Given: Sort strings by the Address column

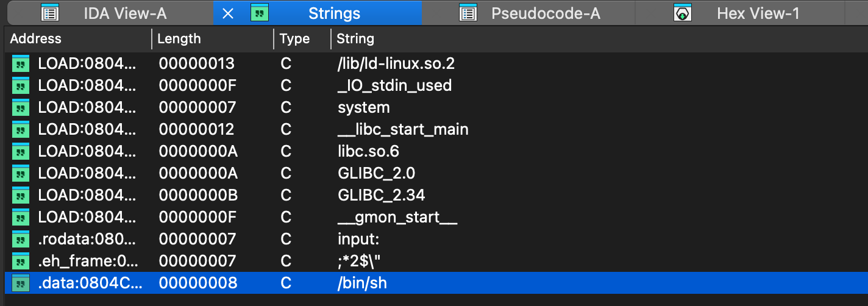Looking at the screenshot, I should point(36,39).
